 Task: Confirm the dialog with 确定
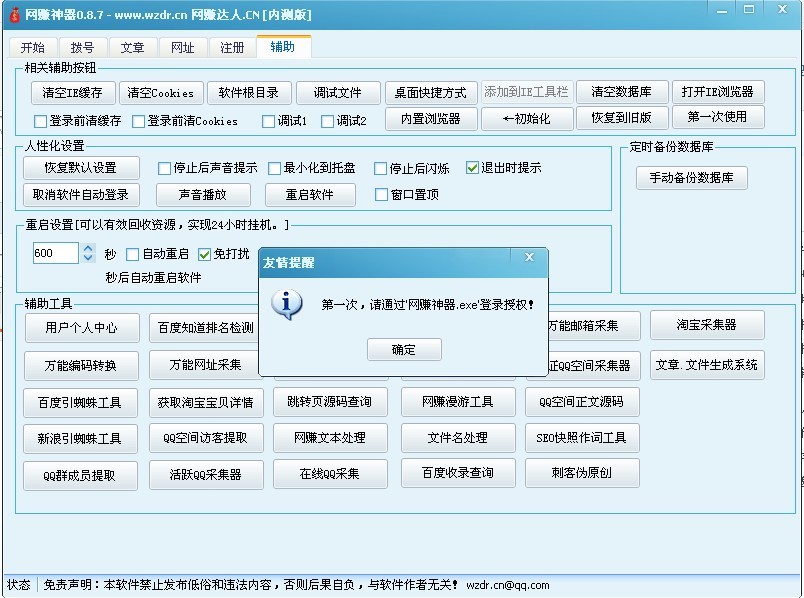pyautogui.click(x=404, y=350)
